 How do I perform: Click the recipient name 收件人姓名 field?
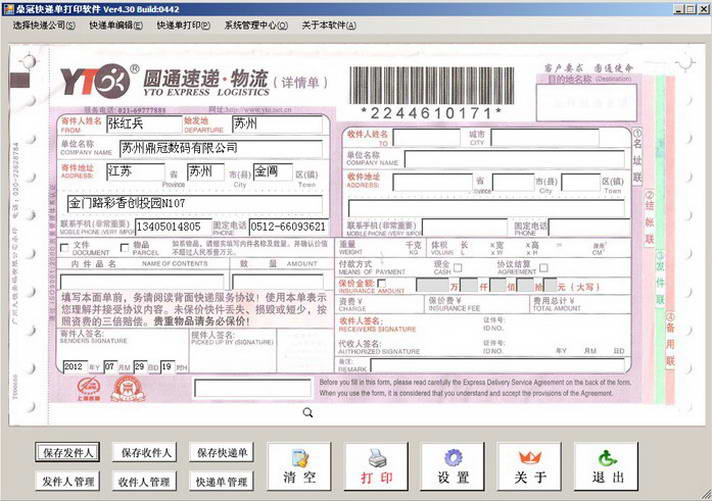pyautogui.click(x=426, y=138)
